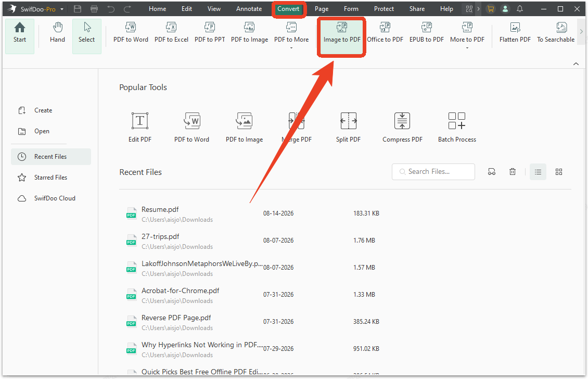
Task: Open the Batch Process tool
Action: [x=457, y=127]
